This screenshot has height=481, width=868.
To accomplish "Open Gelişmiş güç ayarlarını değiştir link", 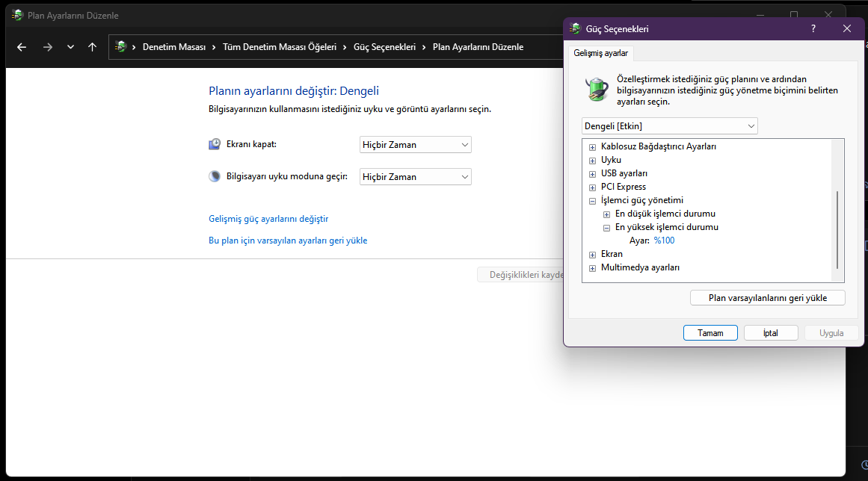I will [268, 219].
